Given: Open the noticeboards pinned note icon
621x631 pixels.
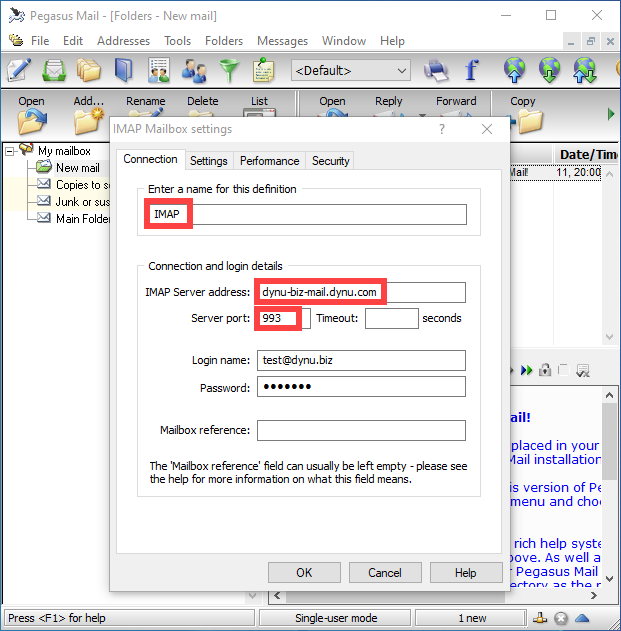Looking at the screenshot, I should [x=263, y=70].
